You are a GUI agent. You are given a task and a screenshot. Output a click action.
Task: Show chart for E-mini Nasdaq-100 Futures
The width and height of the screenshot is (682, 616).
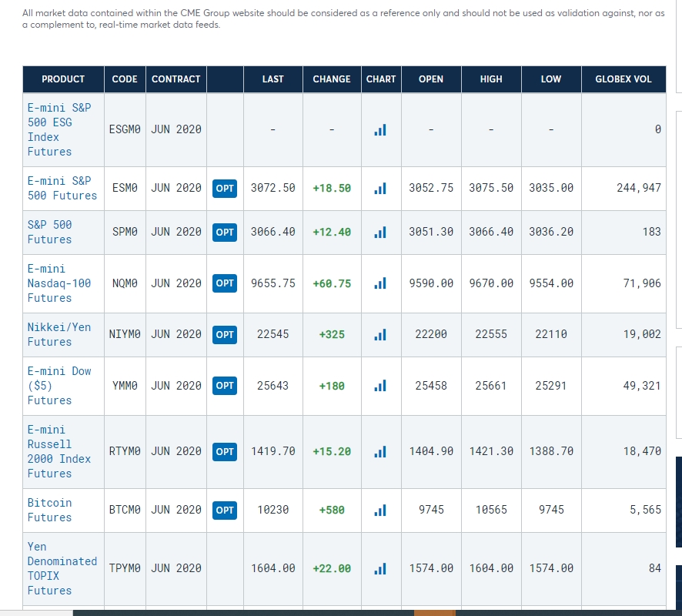tap(380, 283)
